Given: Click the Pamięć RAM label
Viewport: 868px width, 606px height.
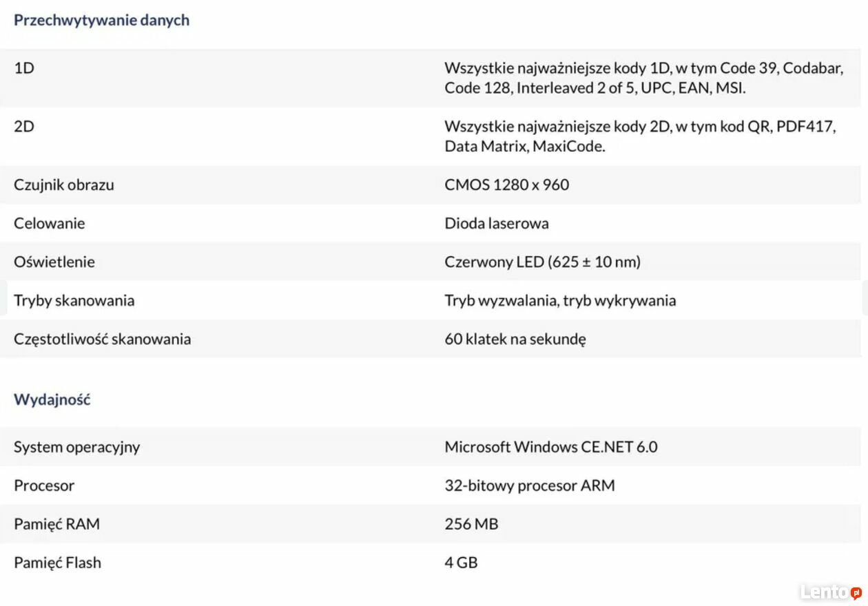Looking at the screenshot, I should 57,524.
